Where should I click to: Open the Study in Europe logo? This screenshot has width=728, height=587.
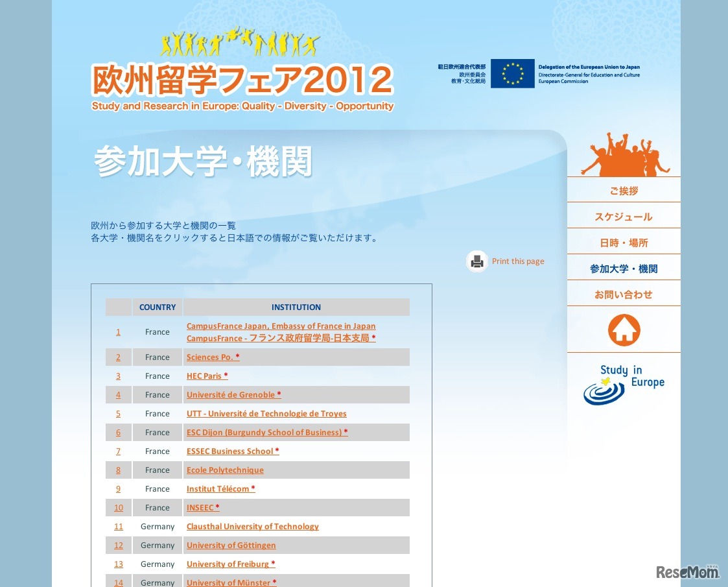pyautogui.click(x=624, y=385)
